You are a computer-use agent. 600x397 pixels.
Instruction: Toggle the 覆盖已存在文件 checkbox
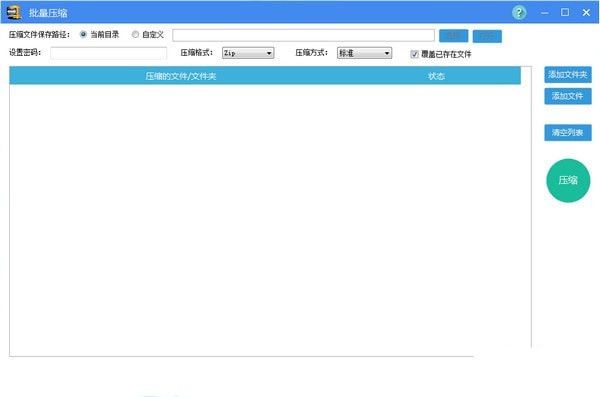(414, 54)
